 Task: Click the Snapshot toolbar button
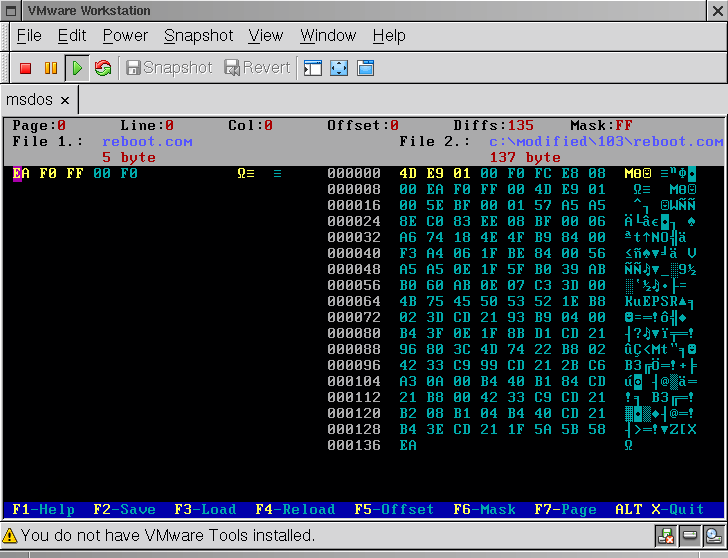coord(169,68)
